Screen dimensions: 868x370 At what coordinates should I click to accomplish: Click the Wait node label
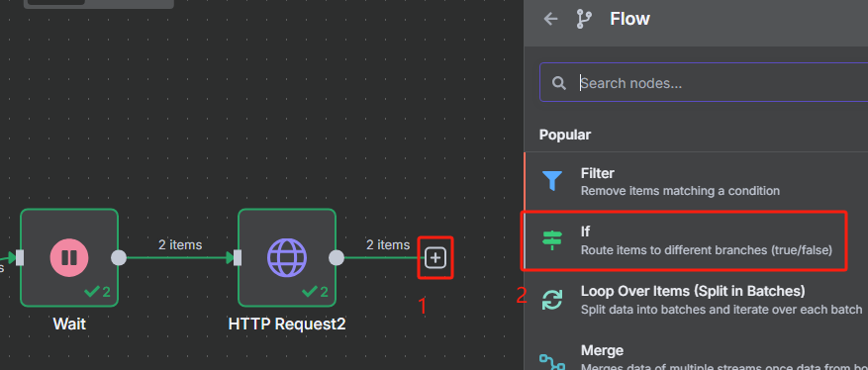69,324
